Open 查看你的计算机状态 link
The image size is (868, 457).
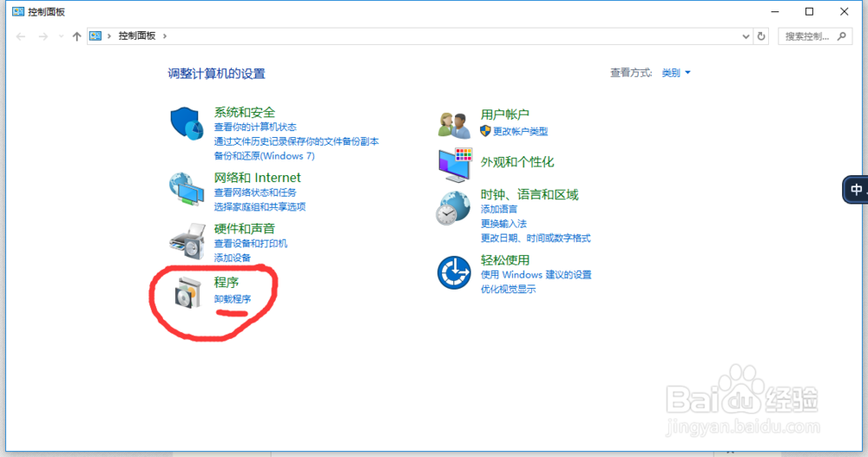(x=255, y=127)
